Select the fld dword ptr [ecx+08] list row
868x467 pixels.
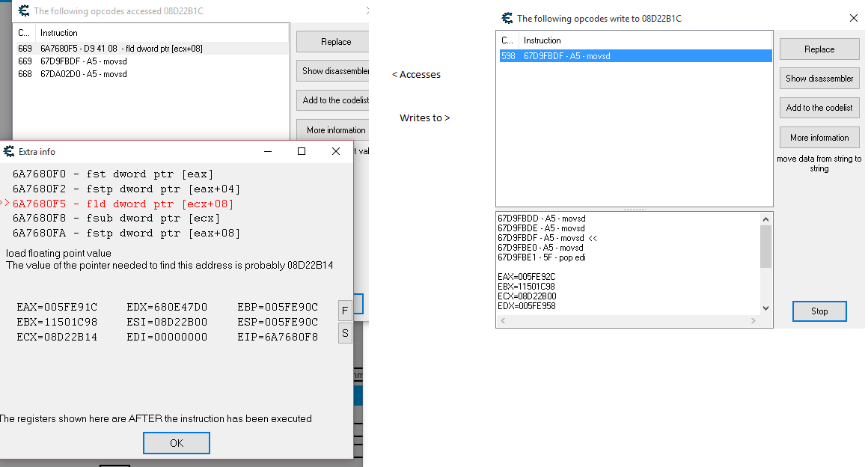[x=121, y=49]
